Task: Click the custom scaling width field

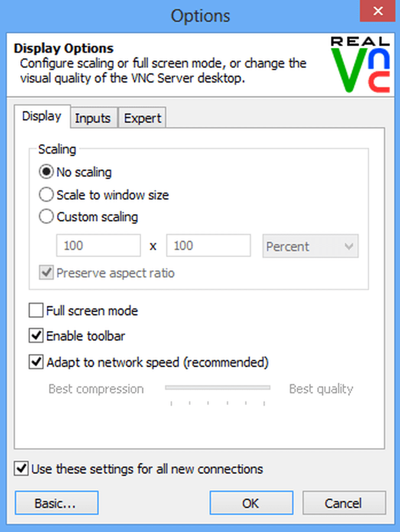Action: pos(99,245)
